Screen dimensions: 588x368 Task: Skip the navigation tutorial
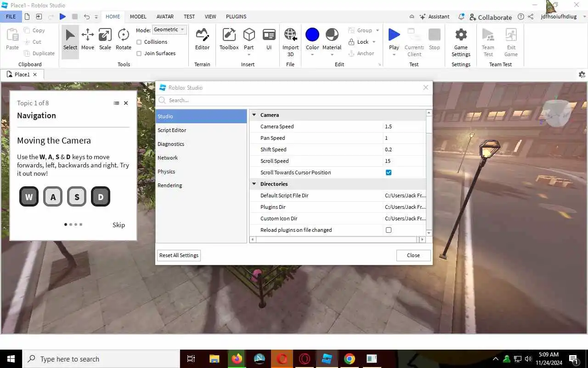pyautogui.click(x=119, y=225)
